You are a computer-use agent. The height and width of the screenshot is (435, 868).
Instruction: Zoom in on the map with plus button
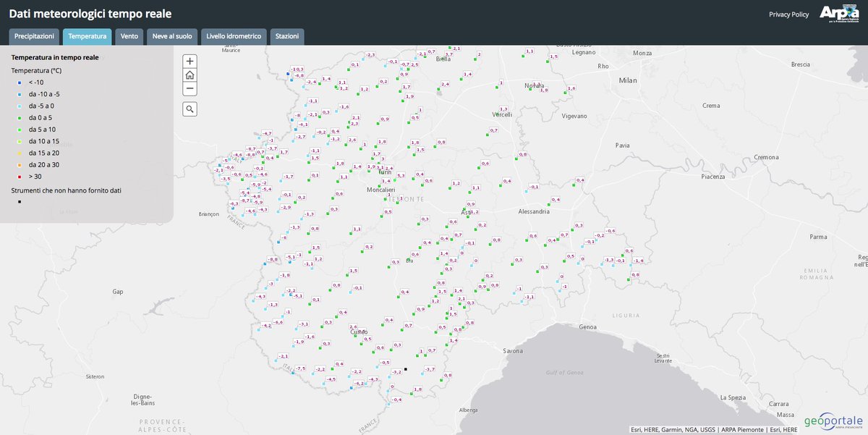coord(190,62)
